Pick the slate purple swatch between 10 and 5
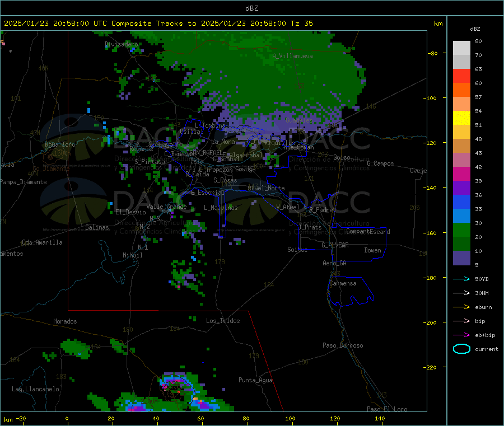The image size is (504, 426). pos(461,258)
